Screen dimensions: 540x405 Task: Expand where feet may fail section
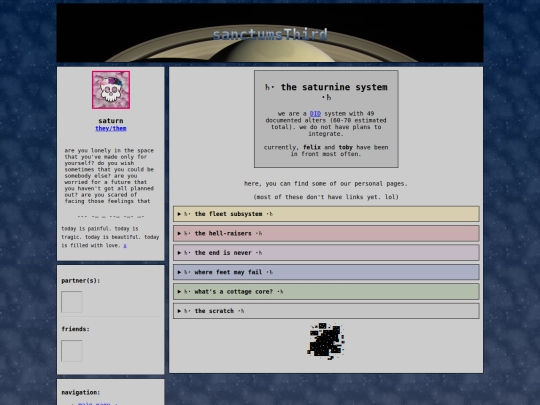(x=326, y=272)
